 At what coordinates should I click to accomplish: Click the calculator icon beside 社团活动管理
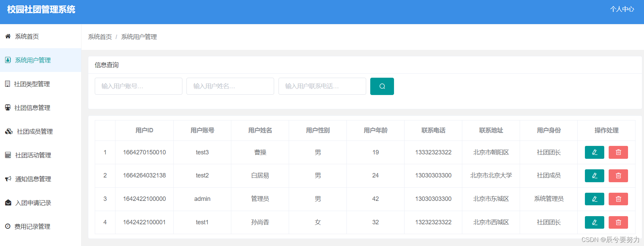coord(8,155)
